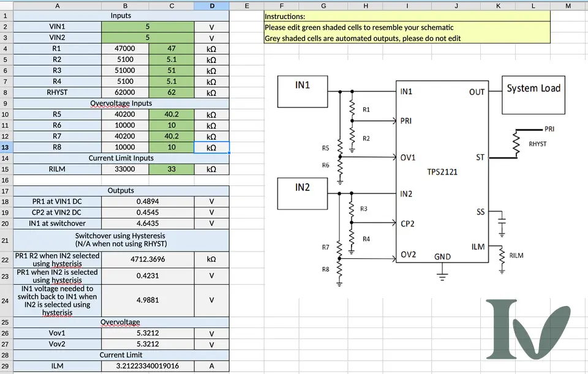
Task: Select the green 51 cell for R3
Action: coord(171,70)
